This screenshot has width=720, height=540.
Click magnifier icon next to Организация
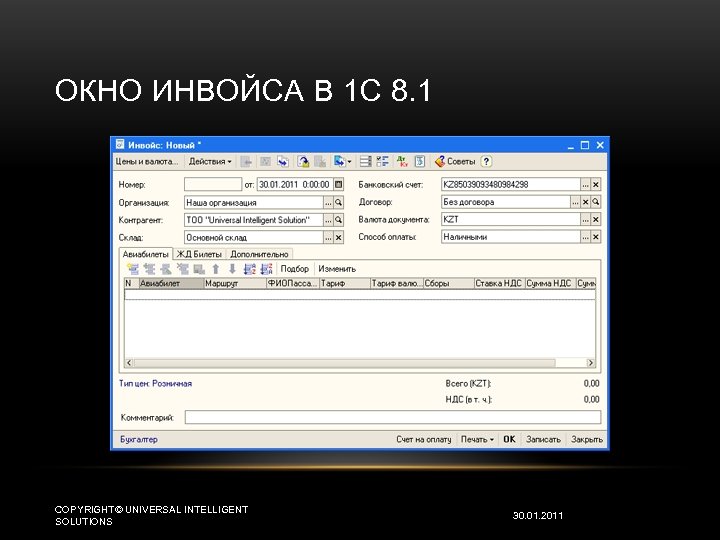coord(338,202)
